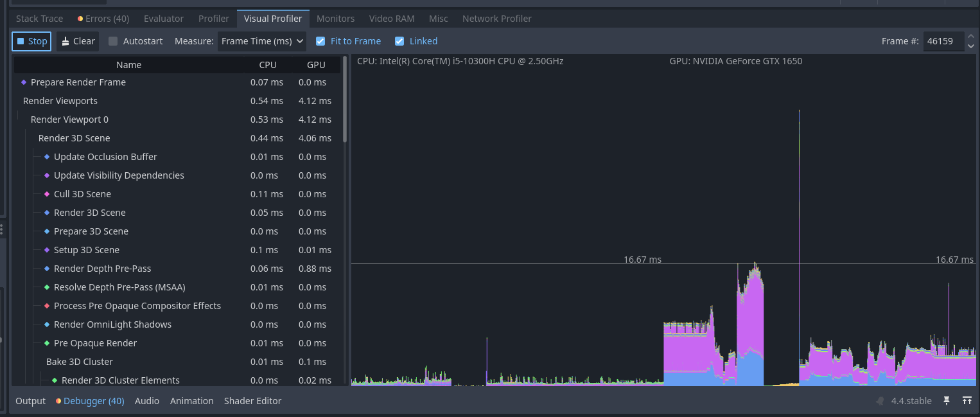Viewport: 980px width, 417px height.
Task: Click the pink diamond beside Cull 3D Scene
Action: 47,194
